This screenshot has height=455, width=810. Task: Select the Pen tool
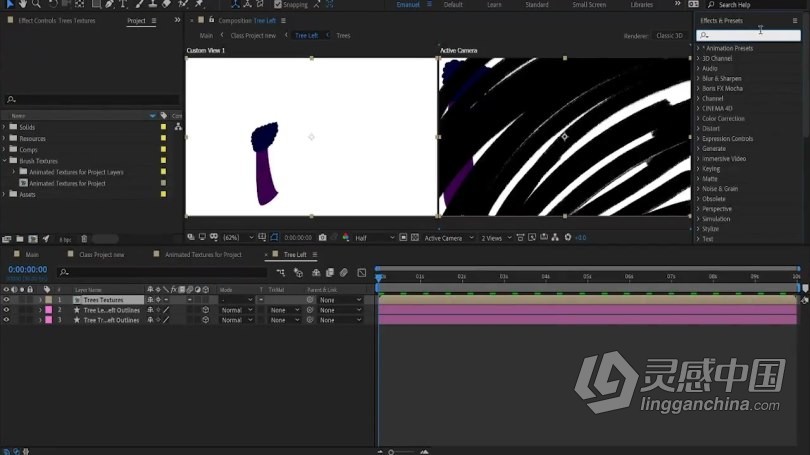(110, 4)
